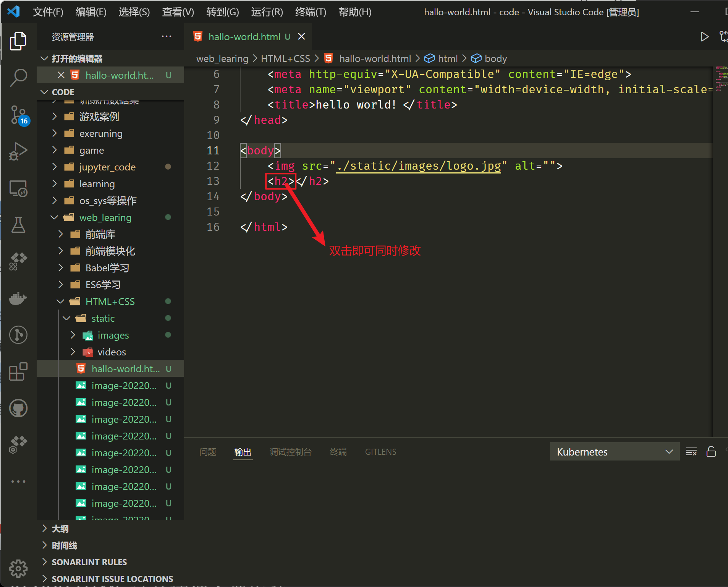The image size is (728, 587).
Task: Click body breadcrumb segment
Action: click(495, 58)
